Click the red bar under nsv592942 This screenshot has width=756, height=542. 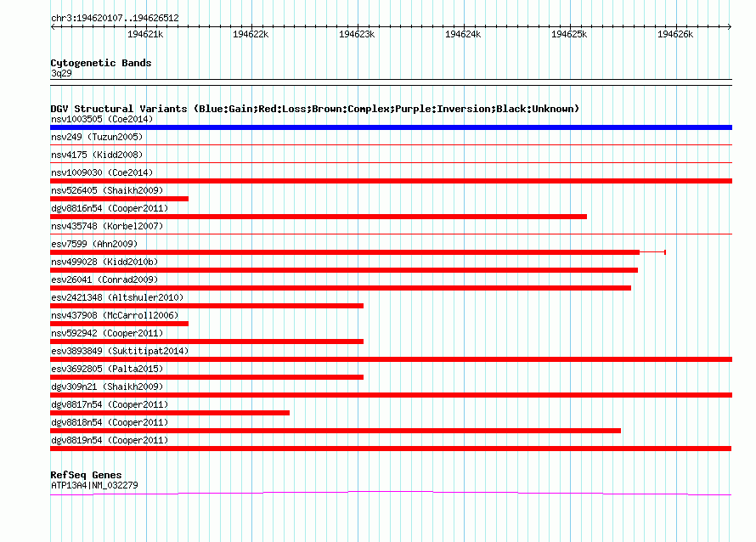(x=207, y=342)
